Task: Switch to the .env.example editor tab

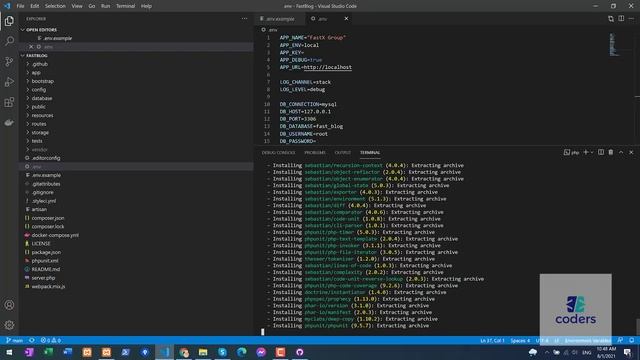Action: click(280, 19)
